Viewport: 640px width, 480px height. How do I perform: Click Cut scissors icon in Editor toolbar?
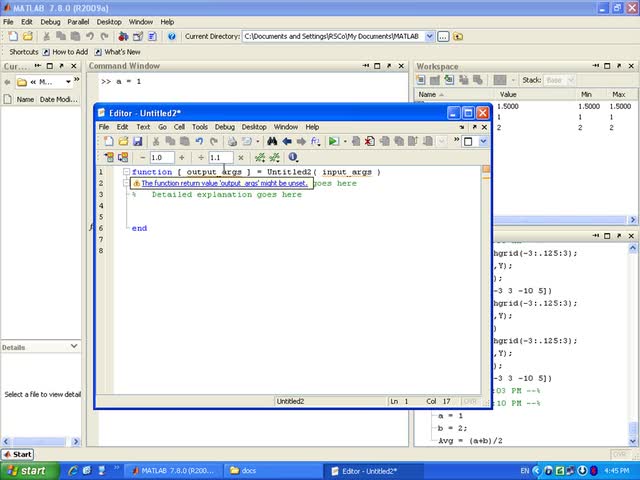156,141
